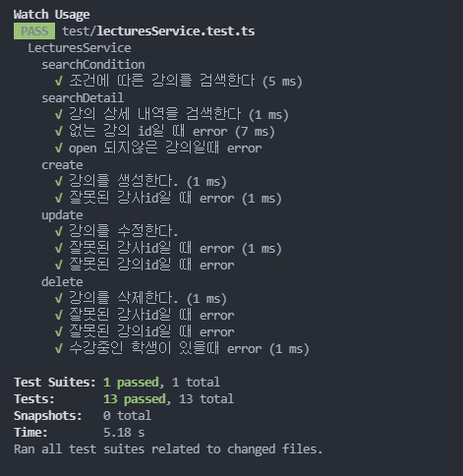The width and height of the screenshot is (463, 476).
Task: Click the 5.18 s time value
Action: click(x=124, y=433)
